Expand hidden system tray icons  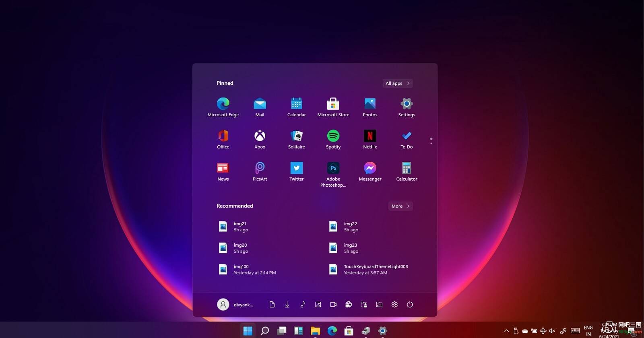pyautogui.click(x=506, y=331)
